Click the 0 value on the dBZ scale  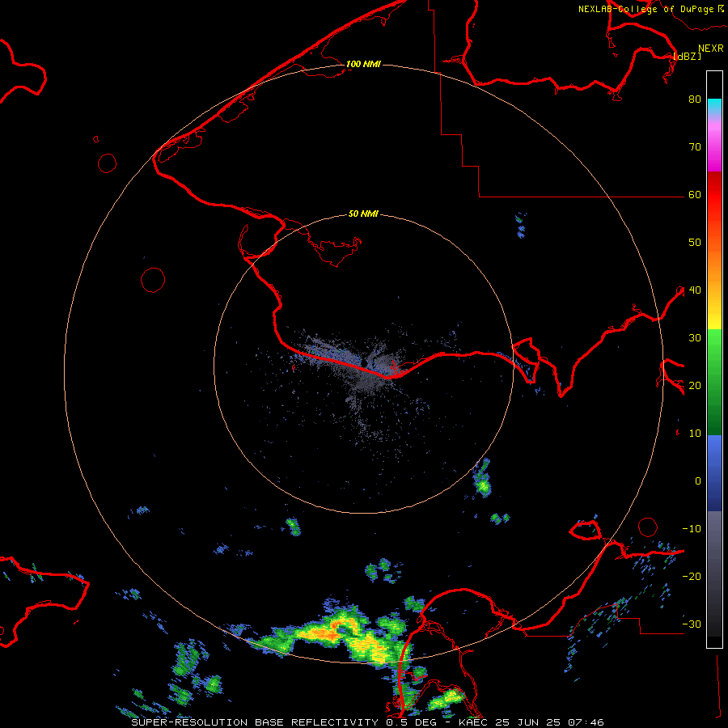pos(698,481)
